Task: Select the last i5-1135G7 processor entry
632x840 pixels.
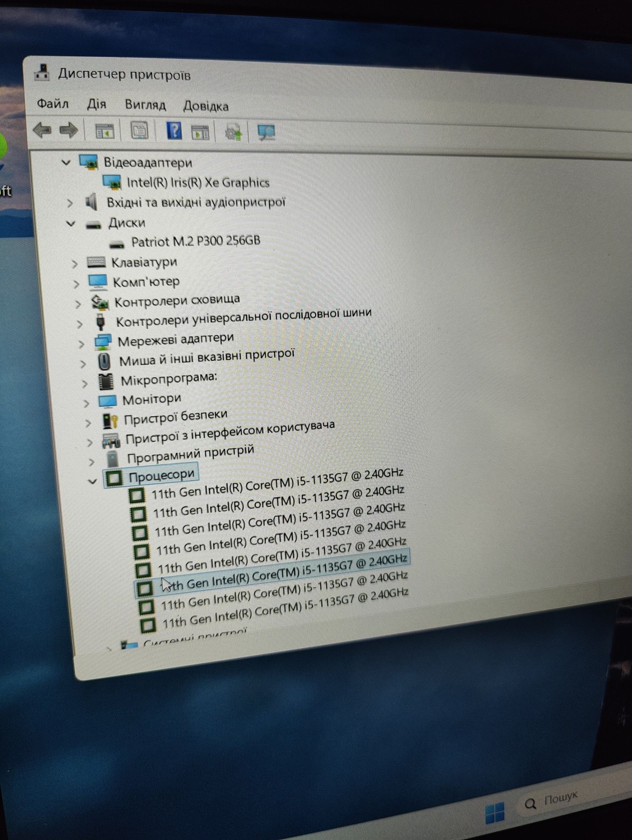Action: coord(285,608)
